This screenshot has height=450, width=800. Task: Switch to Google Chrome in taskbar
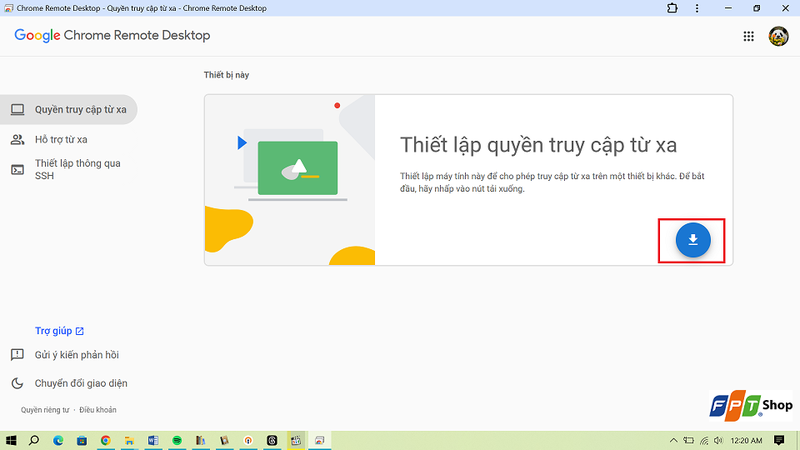pos(106,440)
